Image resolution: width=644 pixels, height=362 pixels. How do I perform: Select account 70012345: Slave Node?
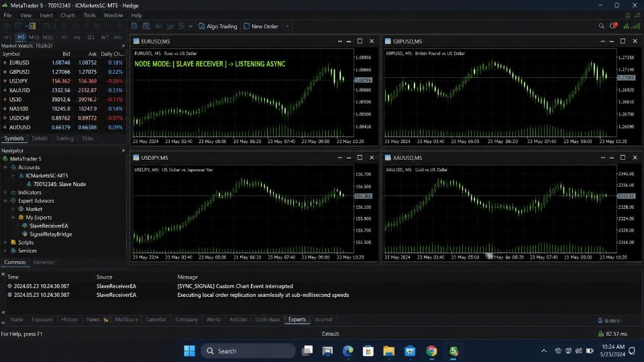click(60, 184)
